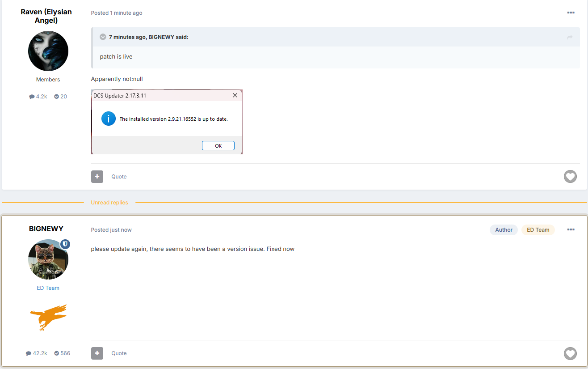Click Raven's 4.2k post count icon
Screen dimensions: 588x369
click(x=32, y=97)
